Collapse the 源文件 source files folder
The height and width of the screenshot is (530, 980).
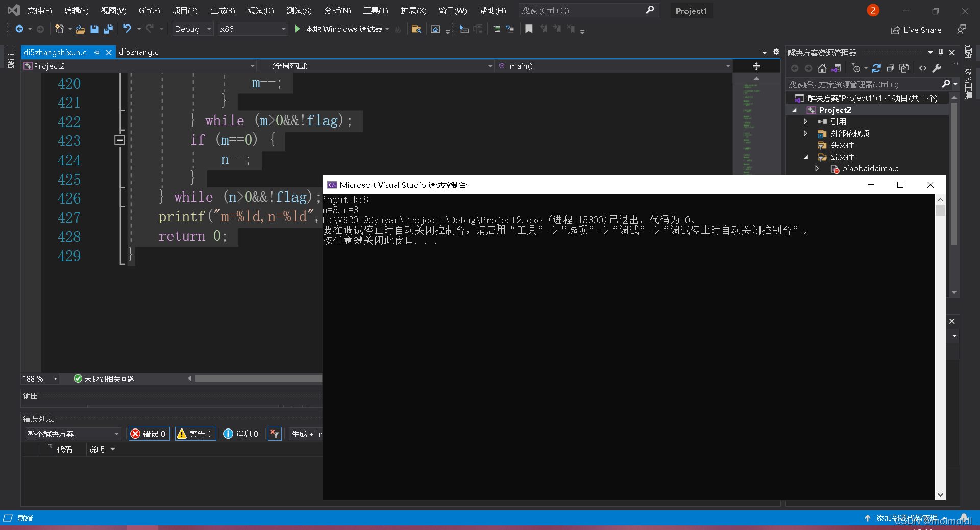(806, 157)
